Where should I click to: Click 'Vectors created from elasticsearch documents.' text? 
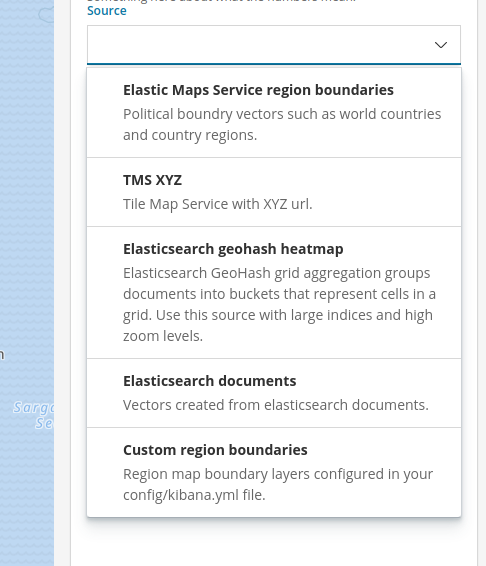pyautogui.click(x=276, y=405)
